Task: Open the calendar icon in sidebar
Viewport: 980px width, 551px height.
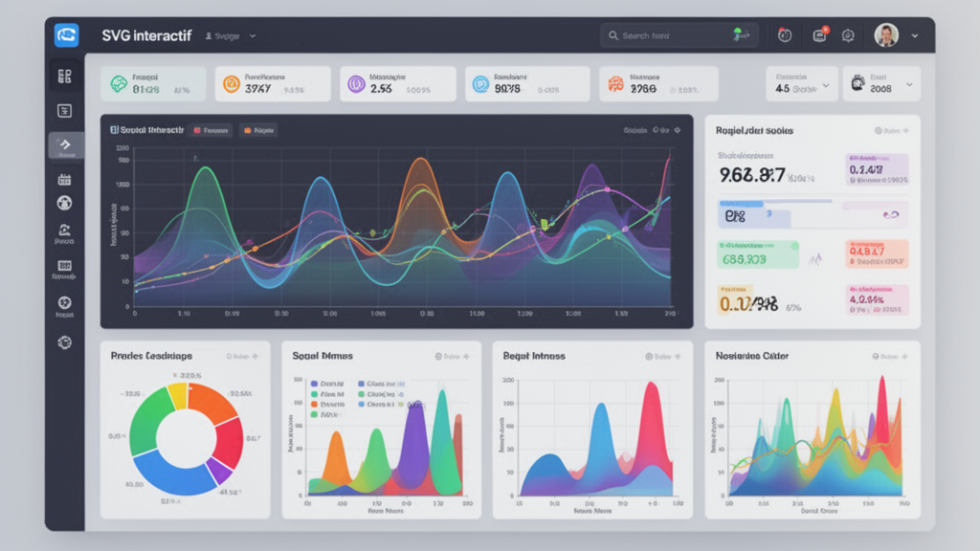Action: (65, 179)
